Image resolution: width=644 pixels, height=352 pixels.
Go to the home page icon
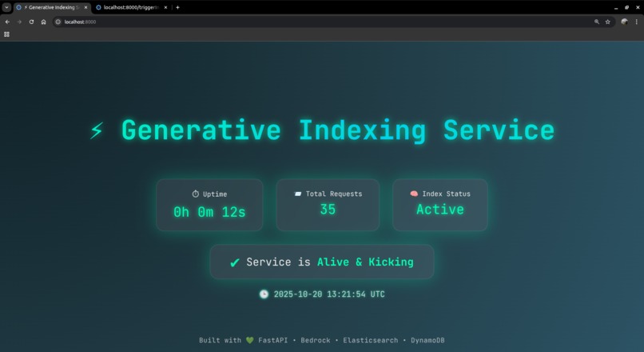pos(43,22)
